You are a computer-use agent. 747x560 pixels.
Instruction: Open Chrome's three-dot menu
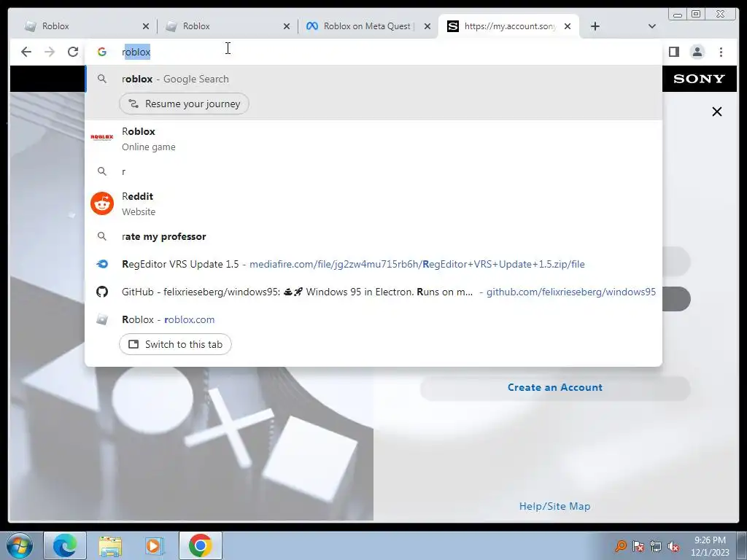(721, 52)
